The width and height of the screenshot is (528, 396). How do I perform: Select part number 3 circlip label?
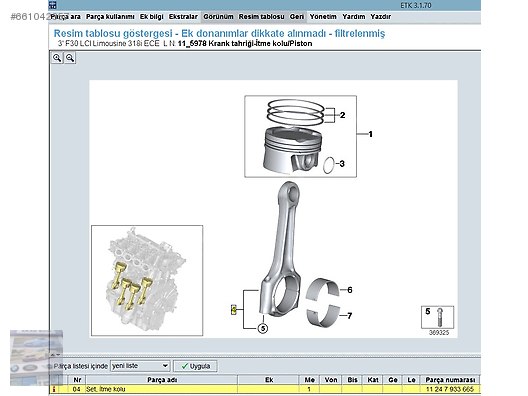click(342, 164)
